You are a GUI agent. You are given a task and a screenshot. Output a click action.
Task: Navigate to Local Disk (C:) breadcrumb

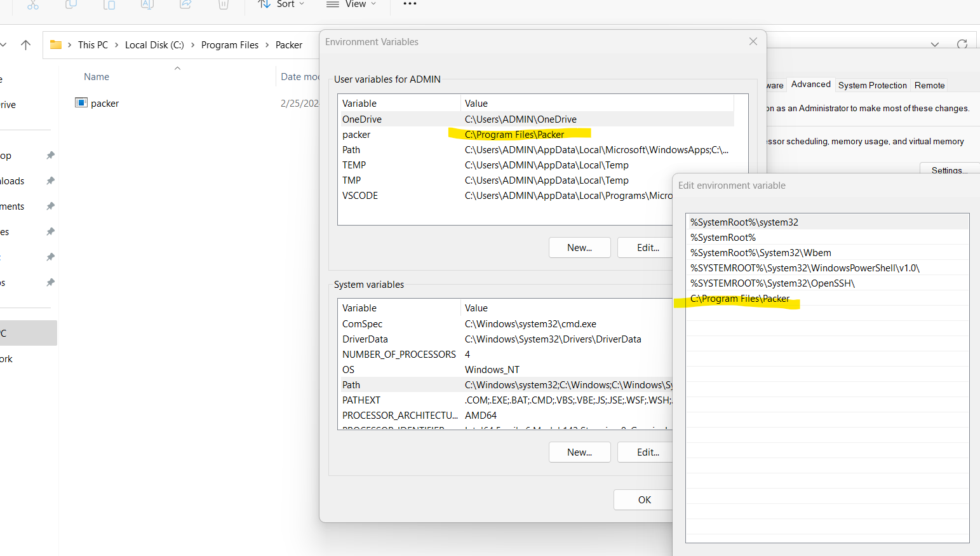click(154, 44)
